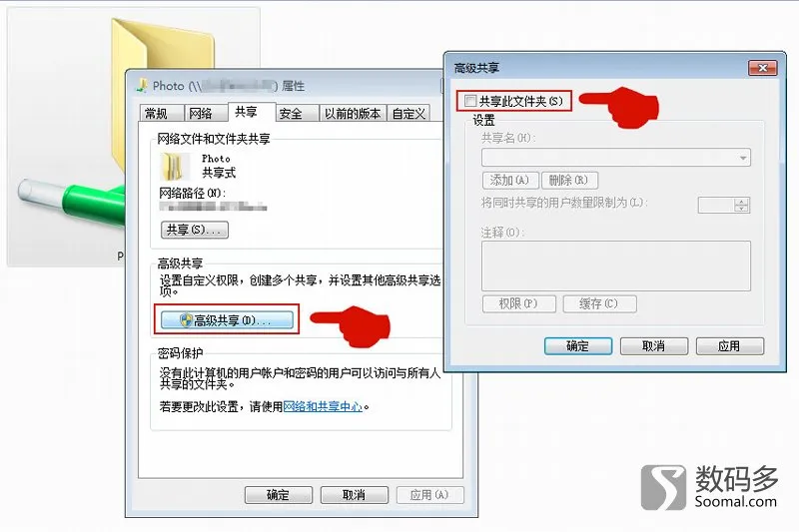This screenshot has height=532, width=799.
Task: Follow the 网络和共享中心 link
Action: (323, 407)
